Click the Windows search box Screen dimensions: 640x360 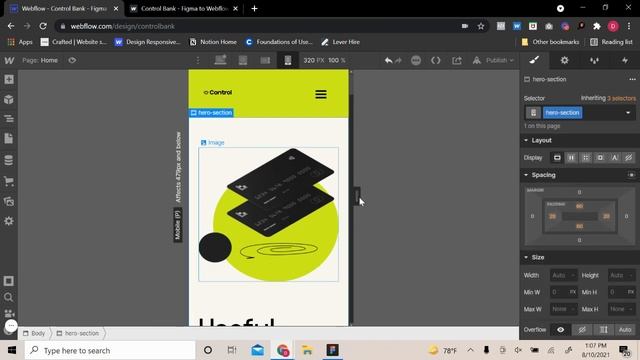(110, 350)
